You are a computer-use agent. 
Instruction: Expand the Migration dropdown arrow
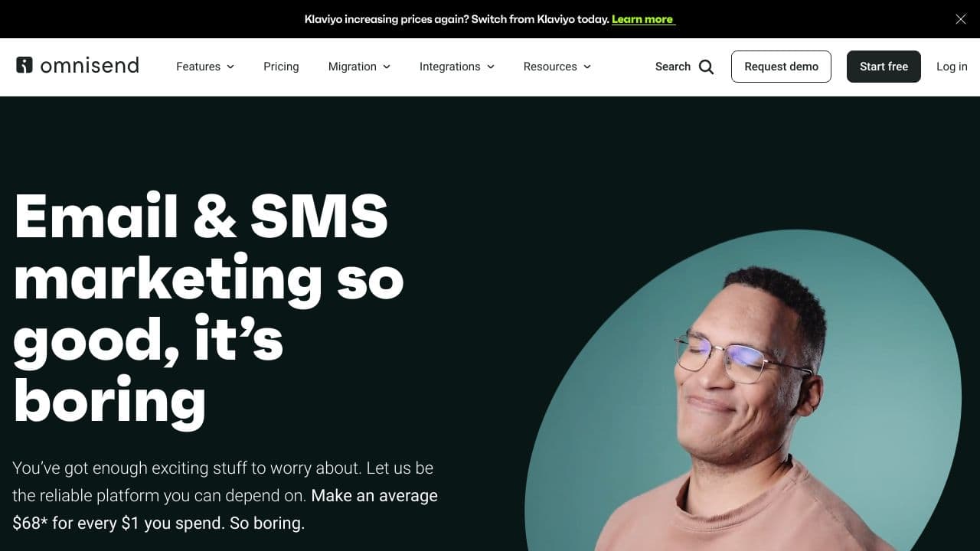[x=387, y=67]
